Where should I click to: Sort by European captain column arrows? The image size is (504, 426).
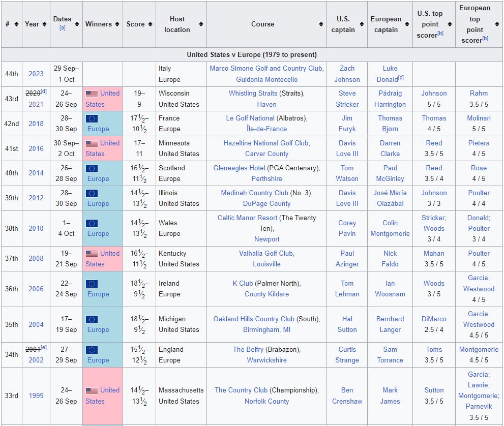(407, 24)
